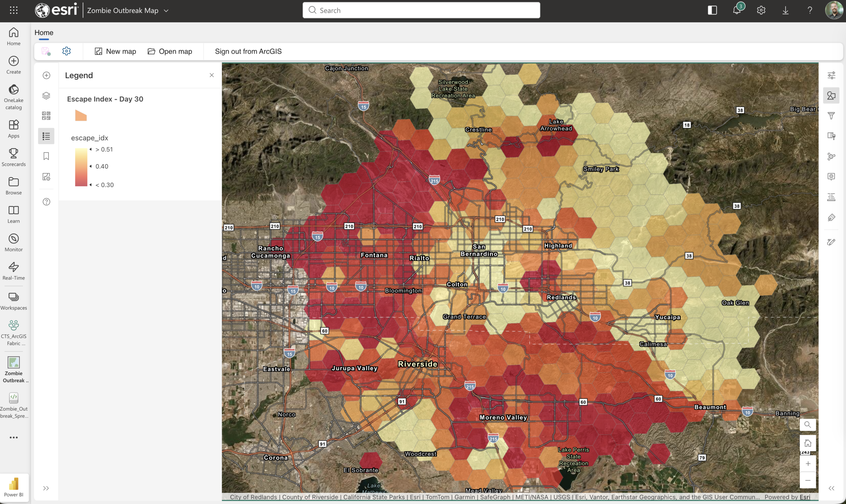Open Power BI experience switcher
The height and width of the screenshot is (504, 846).
14,487
